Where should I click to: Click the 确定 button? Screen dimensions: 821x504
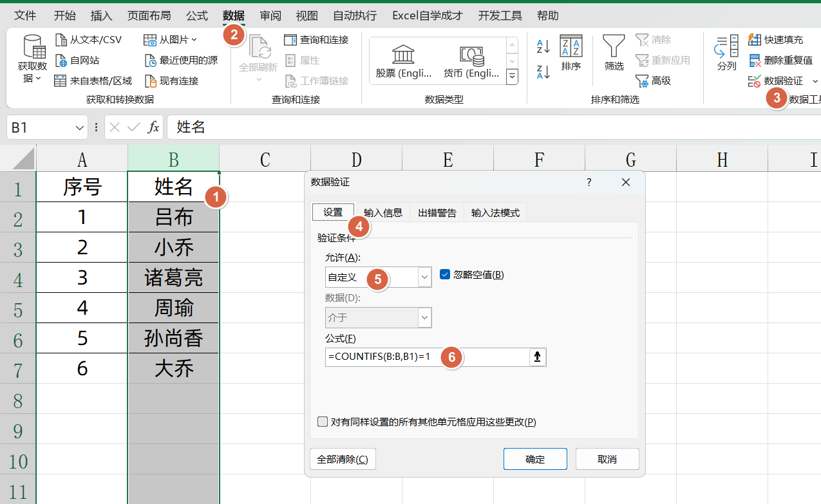535,459
